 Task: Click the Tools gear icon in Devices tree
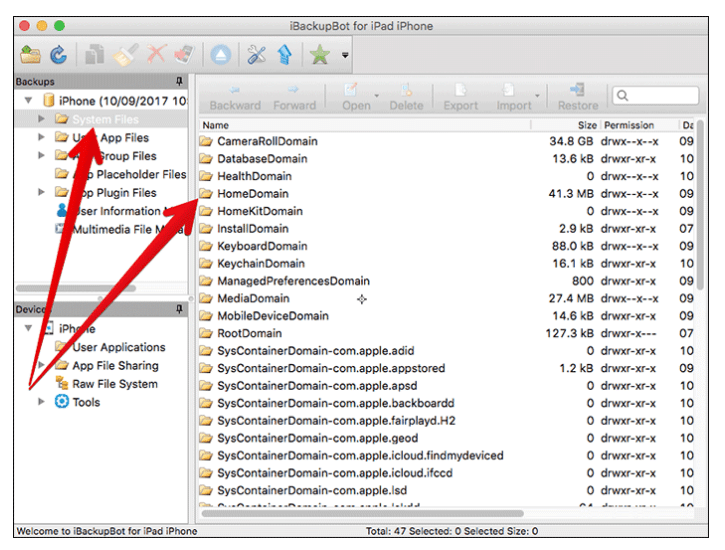pos(61,402)
